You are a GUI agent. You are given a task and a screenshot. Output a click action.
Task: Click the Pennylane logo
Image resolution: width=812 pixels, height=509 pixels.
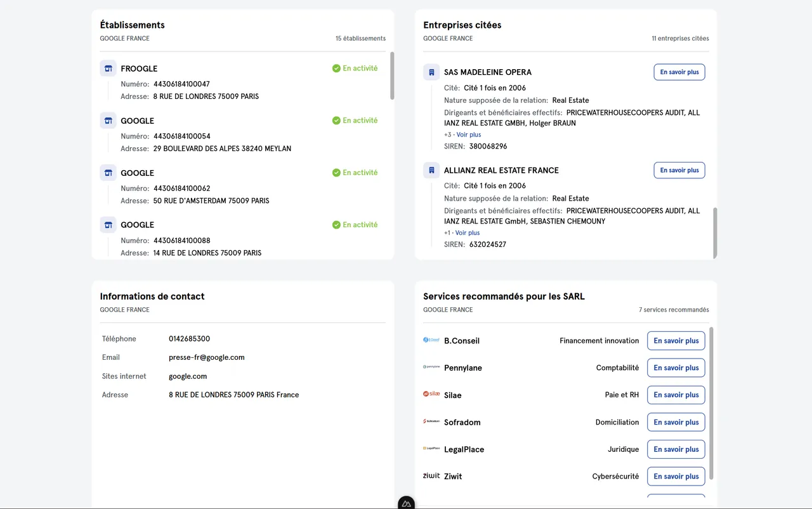431,367
